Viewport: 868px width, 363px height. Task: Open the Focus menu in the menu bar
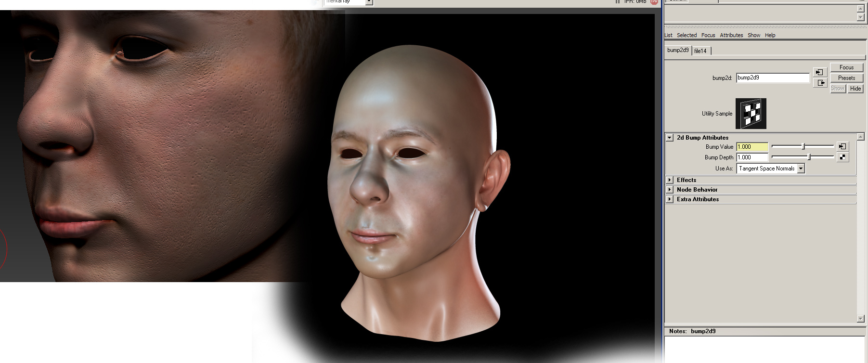(x=708, y=35)
